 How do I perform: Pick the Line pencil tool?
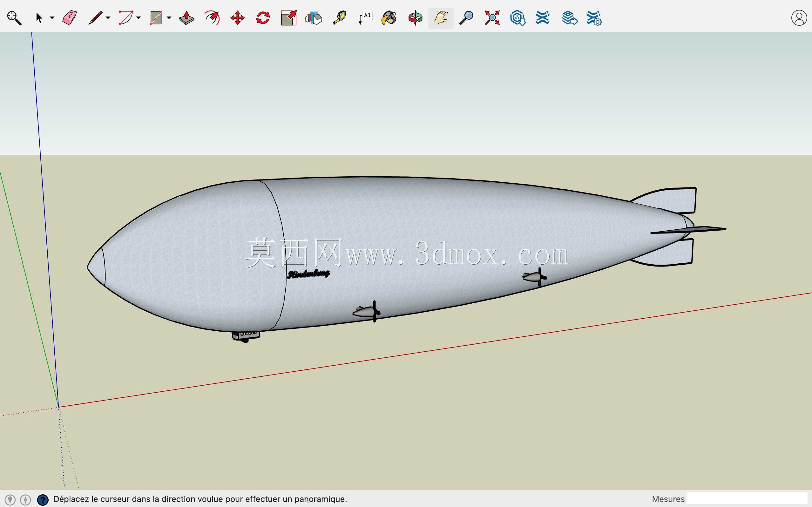tap(95, 18)
